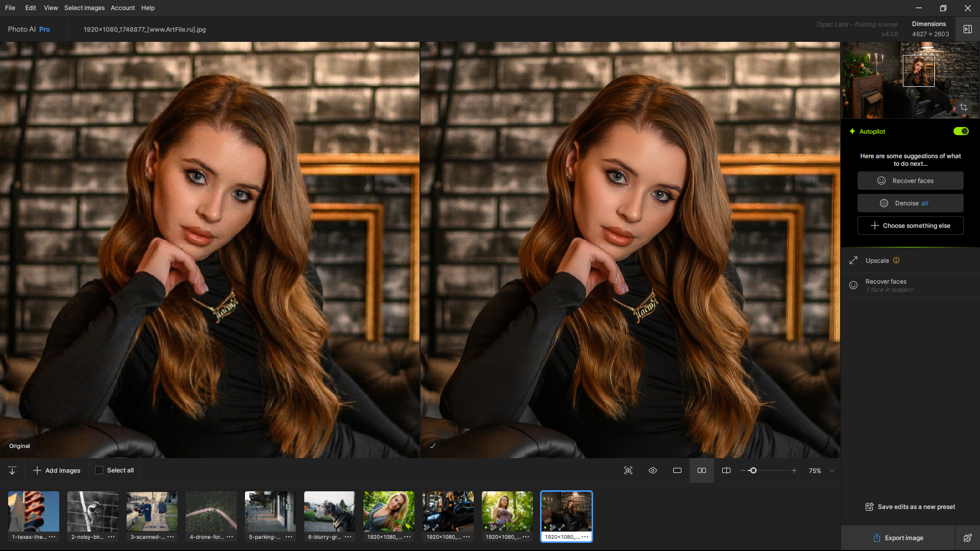Check the Select all checkbox

99,470
